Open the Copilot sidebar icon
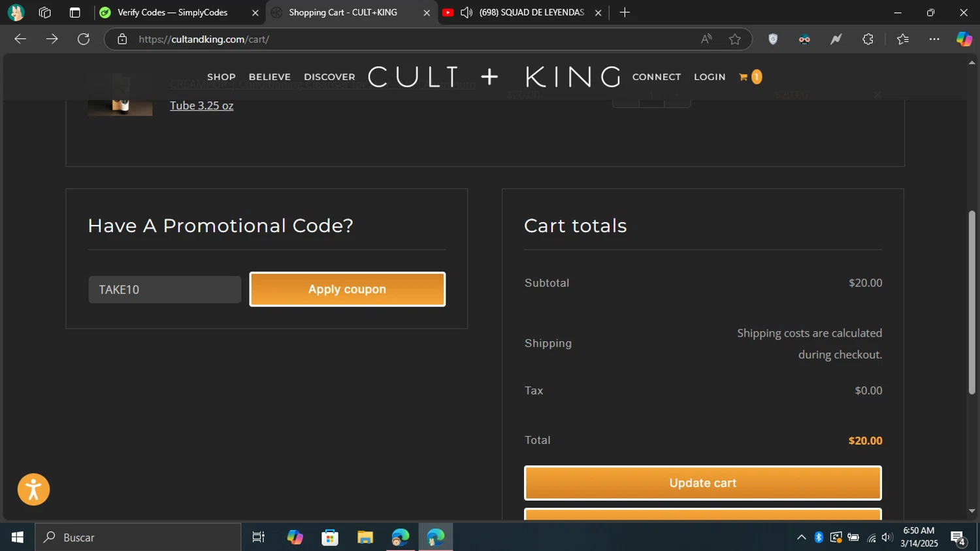 pyautogui.click(x=964, y=39)
